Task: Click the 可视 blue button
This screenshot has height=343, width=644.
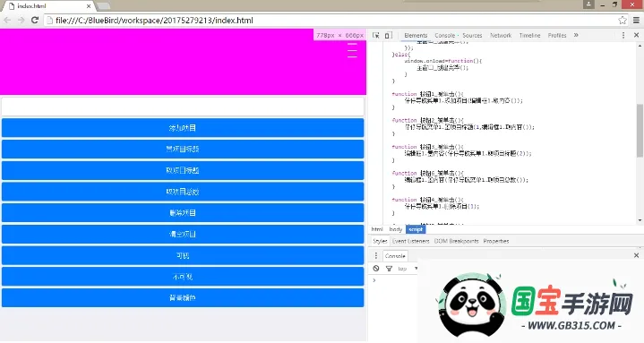Action: tap(183, 255)
